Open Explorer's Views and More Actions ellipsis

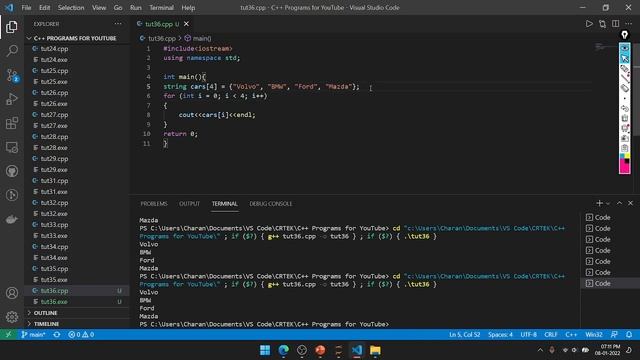(x=118, y=24)
